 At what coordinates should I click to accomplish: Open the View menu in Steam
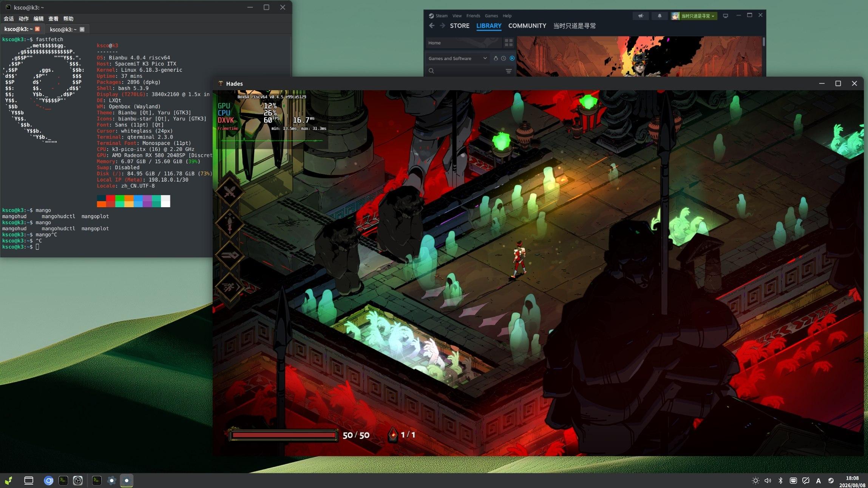tap(457, 16)
